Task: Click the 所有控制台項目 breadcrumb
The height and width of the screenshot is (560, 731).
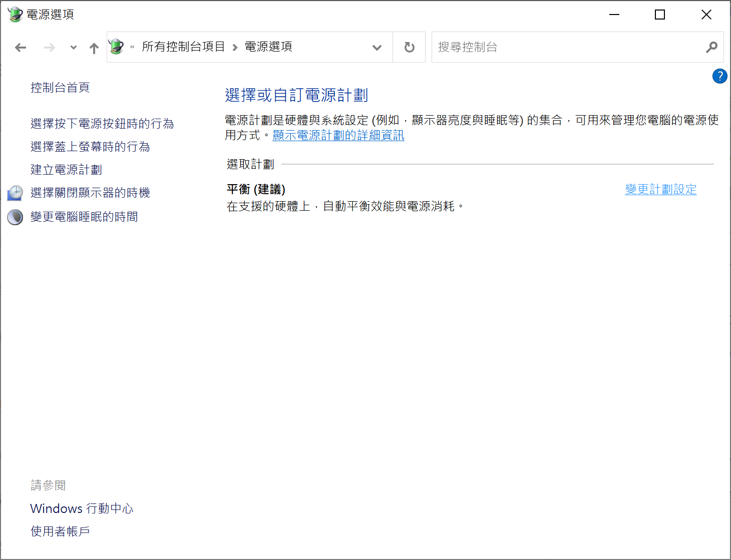Action: coord(183,47)
